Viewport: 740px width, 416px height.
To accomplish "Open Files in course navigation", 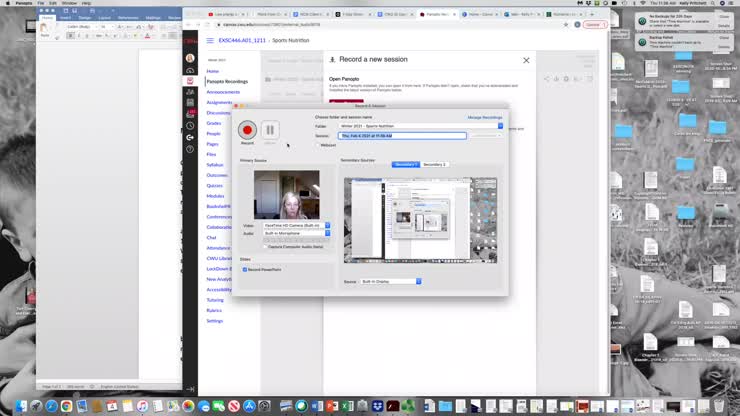I will pos(211,154).
